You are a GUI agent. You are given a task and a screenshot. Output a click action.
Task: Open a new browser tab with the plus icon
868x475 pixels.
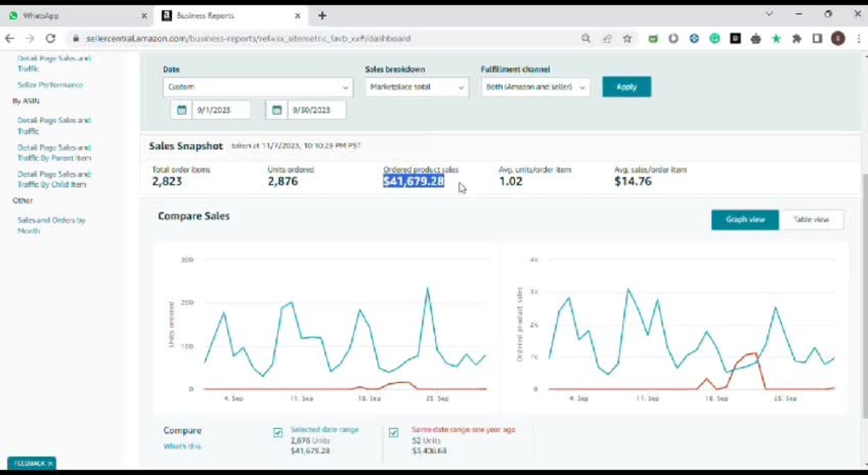click(x=322, y=16)
